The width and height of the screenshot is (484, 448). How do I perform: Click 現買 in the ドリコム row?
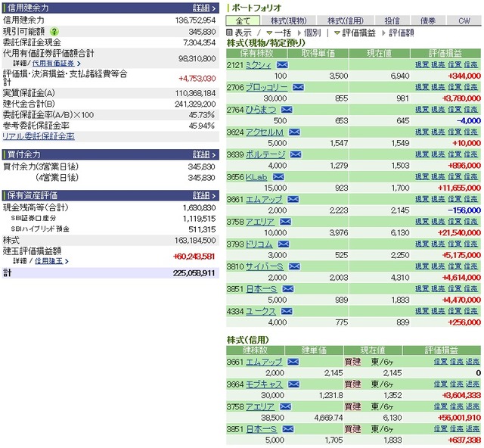coord(422,244)
